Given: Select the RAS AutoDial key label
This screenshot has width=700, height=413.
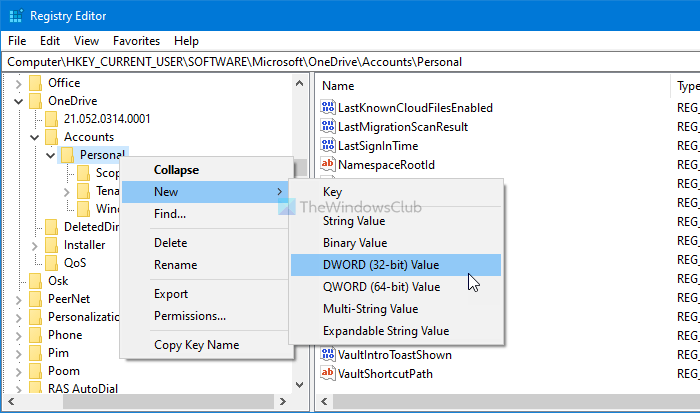Looking at the screenshot, I should (x=83, y=388).
